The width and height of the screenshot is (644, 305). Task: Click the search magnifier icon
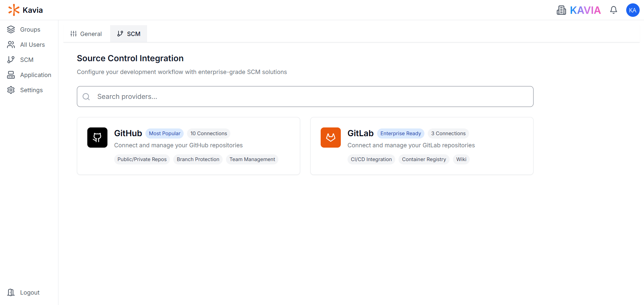pos(86,97)
